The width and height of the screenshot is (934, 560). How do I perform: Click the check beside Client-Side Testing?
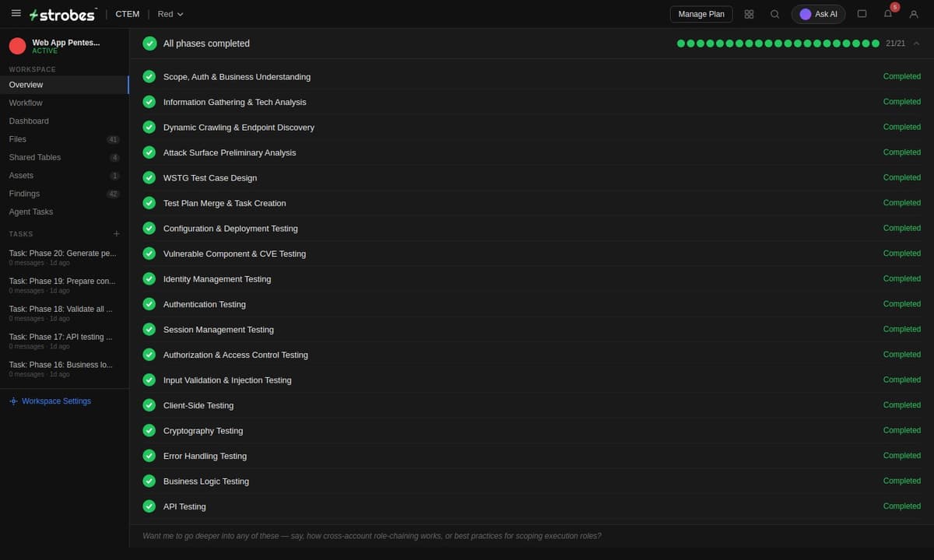click(149, 405)
